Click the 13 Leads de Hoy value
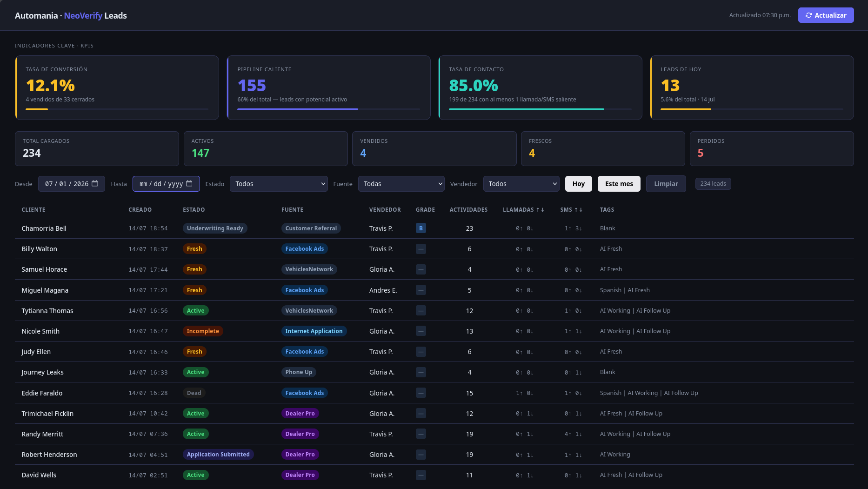This screenshot has height=489, width=868. [670, 86]
